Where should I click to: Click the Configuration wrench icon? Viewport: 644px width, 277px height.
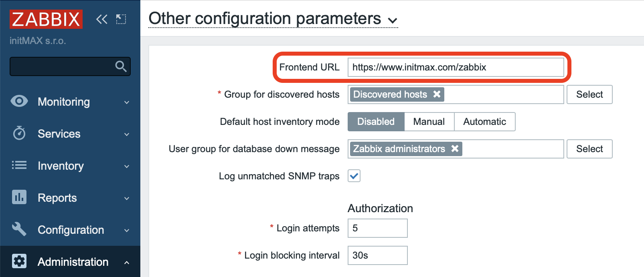[x=19, y=229]
